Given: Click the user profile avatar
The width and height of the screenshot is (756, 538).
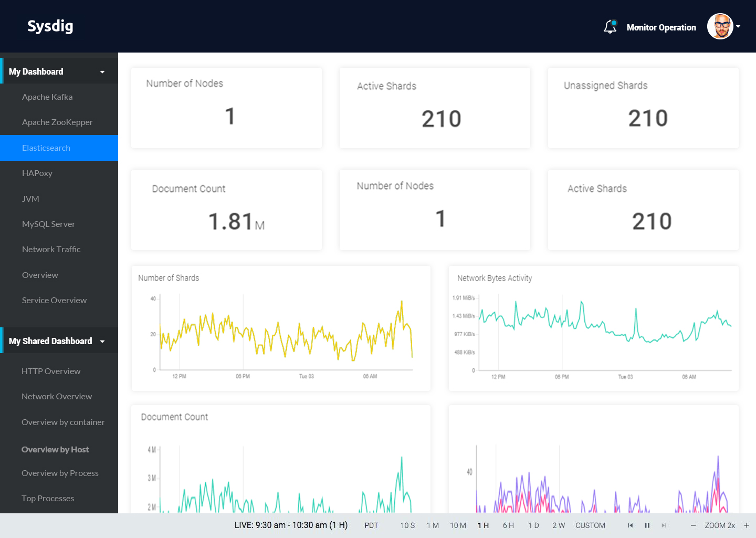Looking at the screenshot, I should tap(720, 26).
